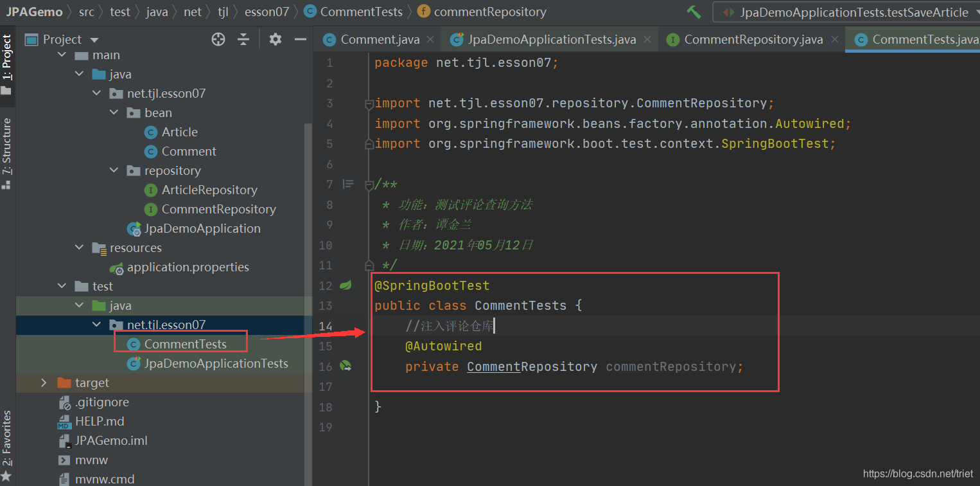This screenshot has width=980, height=486.
Task: Select CommentTests class in tree
Action: [185, 344]
